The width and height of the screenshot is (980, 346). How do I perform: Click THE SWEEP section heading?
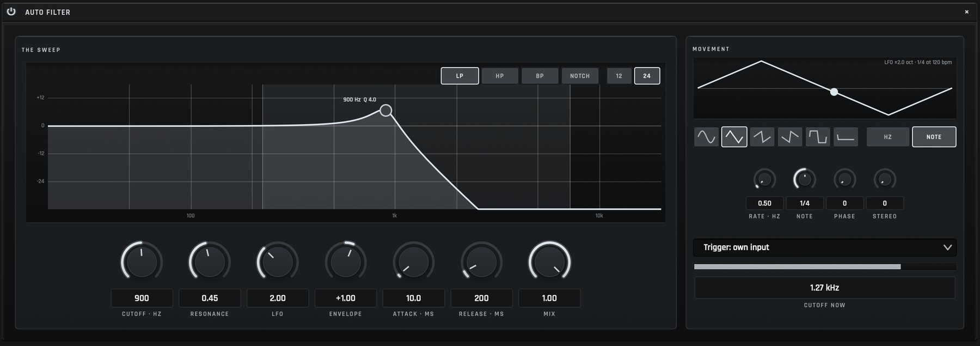[41, 50]
